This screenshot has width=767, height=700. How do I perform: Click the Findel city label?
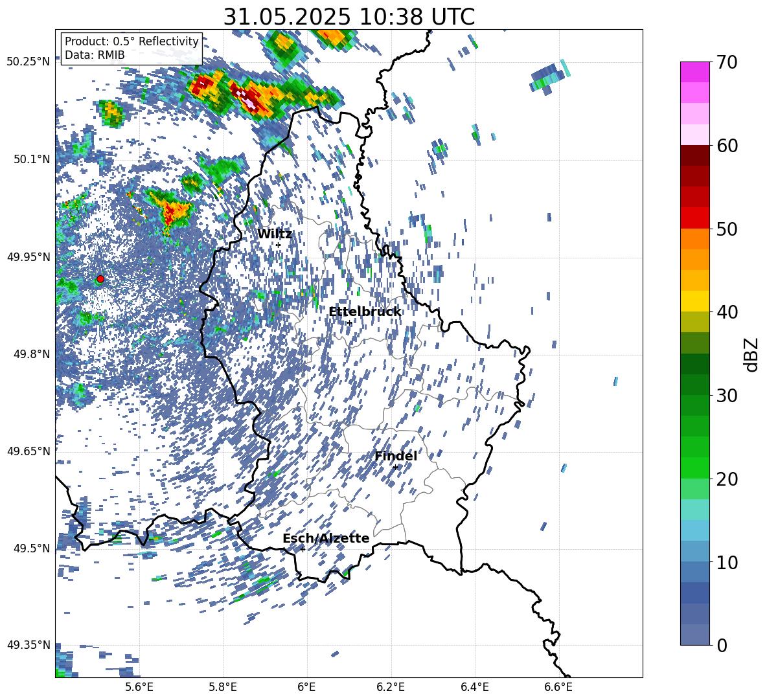click(396, 456)
